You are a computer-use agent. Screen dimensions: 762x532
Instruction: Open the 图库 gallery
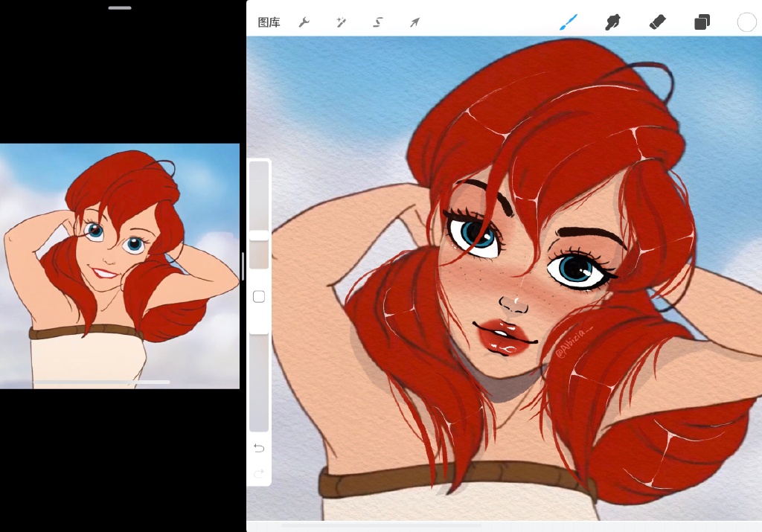(x=269, y=22)
